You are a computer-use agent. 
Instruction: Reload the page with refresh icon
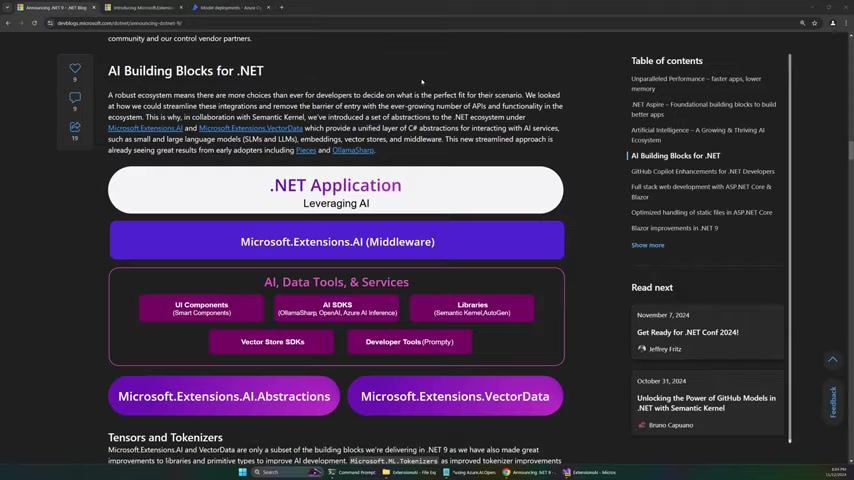point(34,23)
